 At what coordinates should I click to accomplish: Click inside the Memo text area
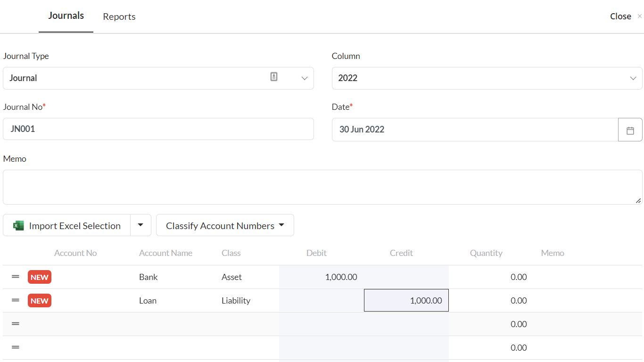click(x=322, y=187)
